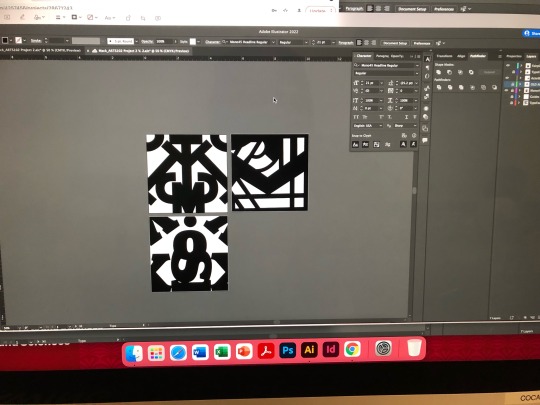This screenshot has height=405, width=540.
Task: Apply Exclude shape mode in Pathfinder
Action: point(471,72)
